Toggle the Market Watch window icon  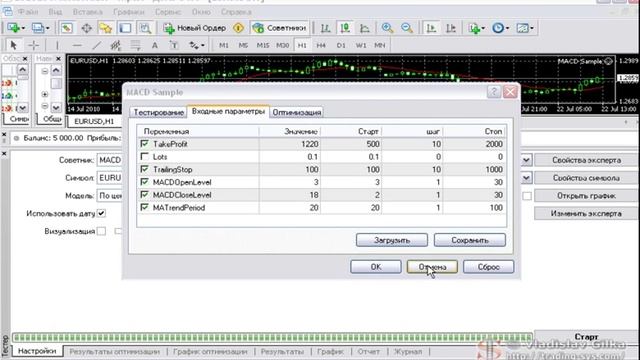67,28
